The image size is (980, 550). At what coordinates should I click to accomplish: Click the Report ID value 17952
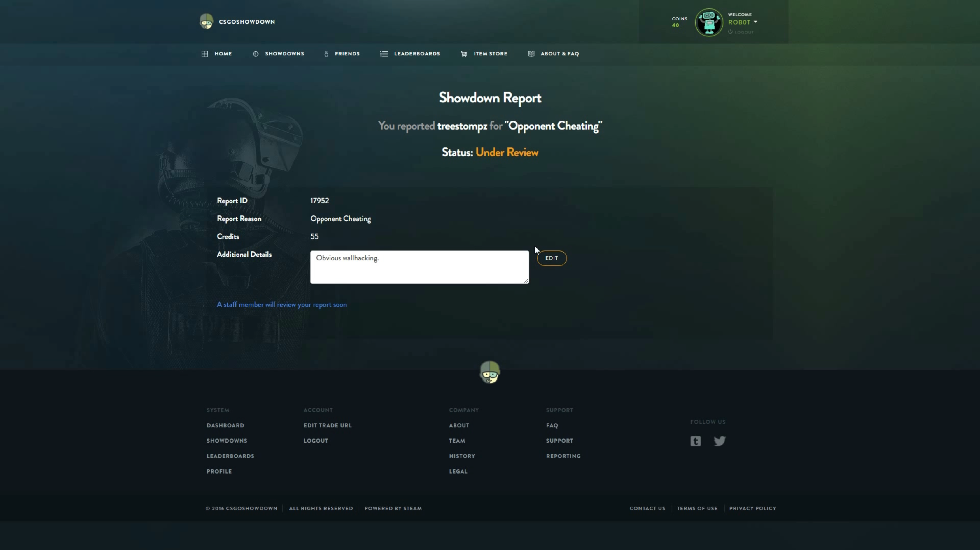click(319, 201)
